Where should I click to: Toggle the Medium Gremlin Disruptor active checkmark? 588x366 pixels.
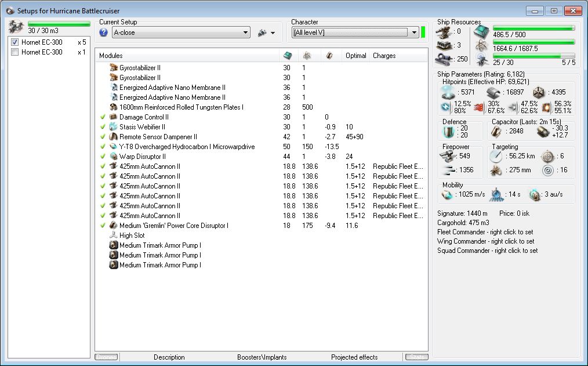tap(103, 226)
